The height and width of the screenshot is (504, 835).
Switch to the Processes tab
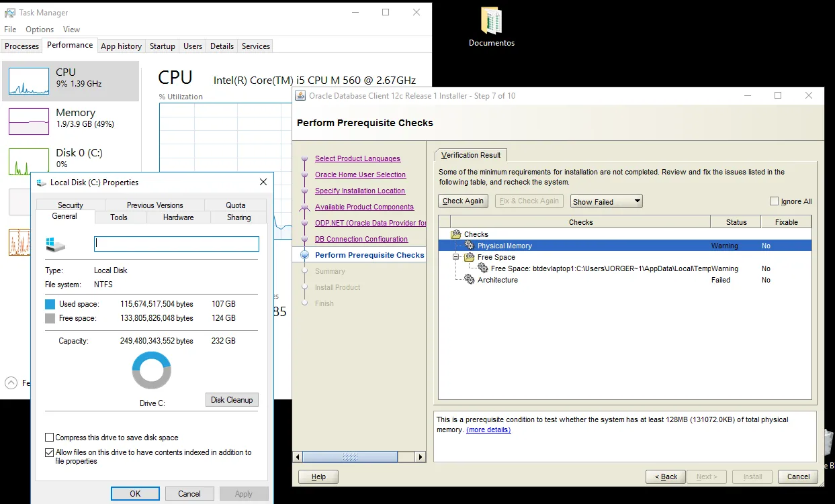click(x=22, y=46)
